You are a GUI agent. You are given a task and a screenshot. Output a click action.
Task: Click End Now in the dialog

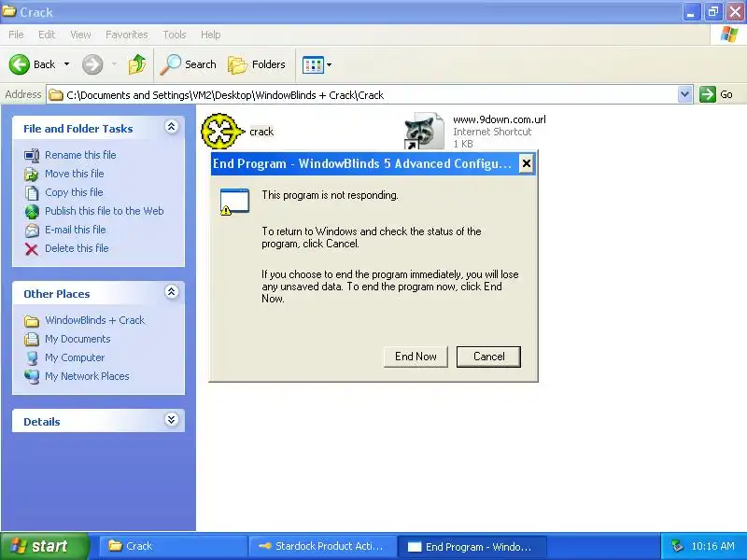point(416,357)
